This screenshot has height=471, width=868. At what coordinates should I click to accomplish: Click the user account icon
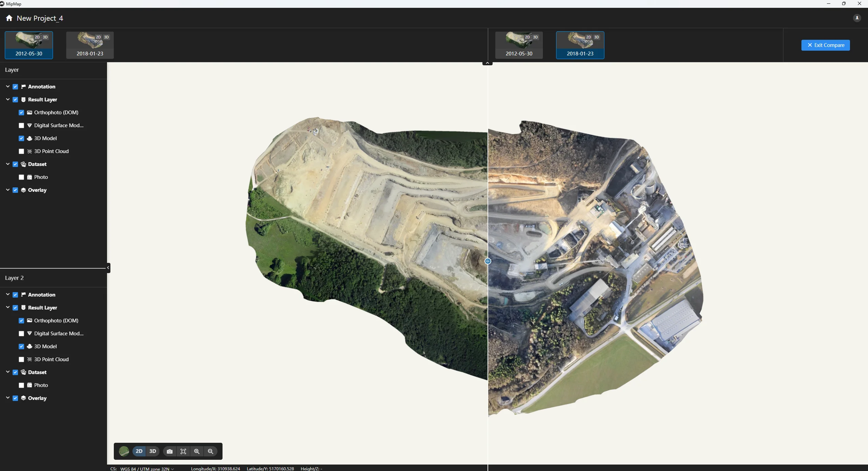click(x=857, y=18)
